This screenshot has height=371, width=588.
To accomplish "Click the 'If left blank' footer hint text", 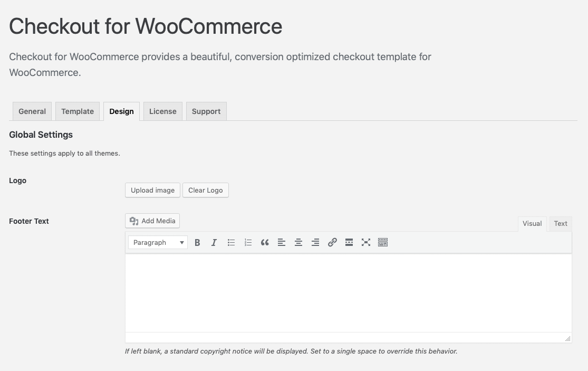I will pos(291,351).
